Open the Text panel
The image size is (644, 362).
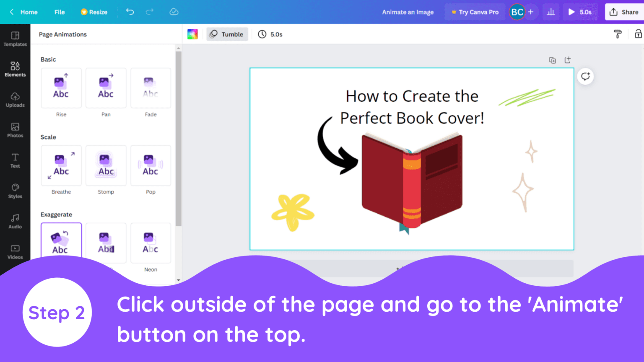tap(15, 160)
